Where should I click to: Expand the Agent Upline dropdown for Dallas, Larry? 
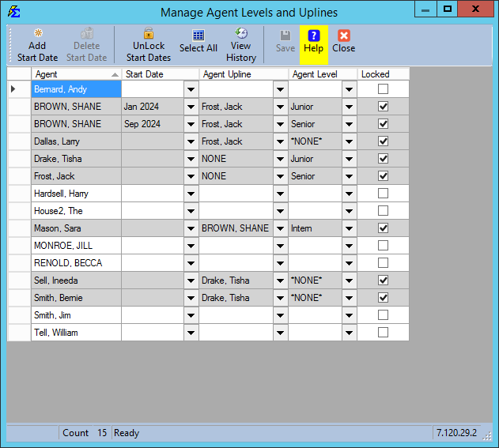280,141
